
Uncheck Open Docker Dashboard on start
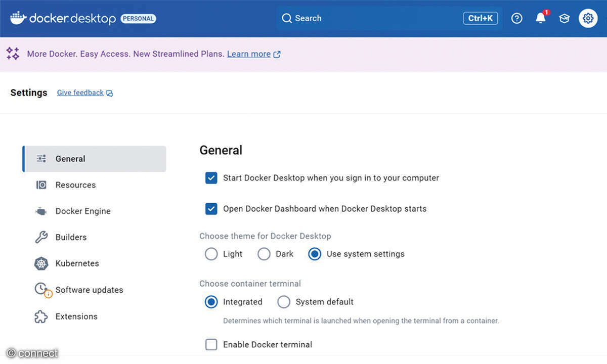[211, 209]
